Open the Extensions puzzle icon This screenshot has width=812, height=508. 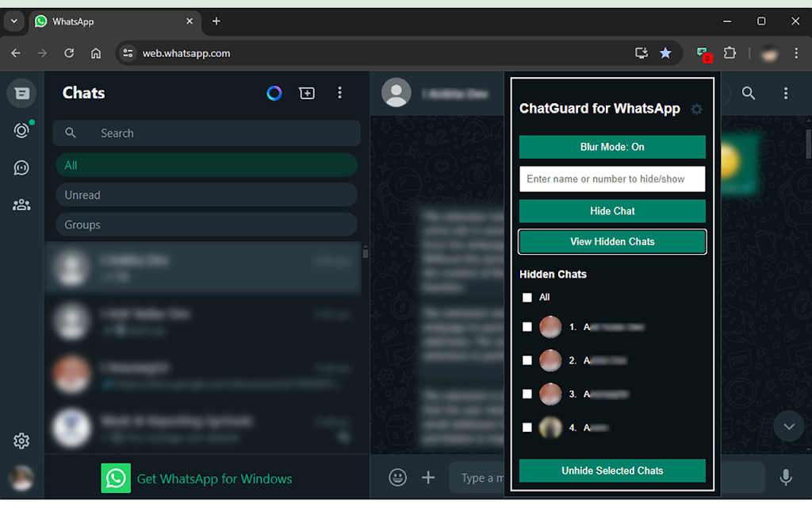pyautogui.click(x=730, y=53)
